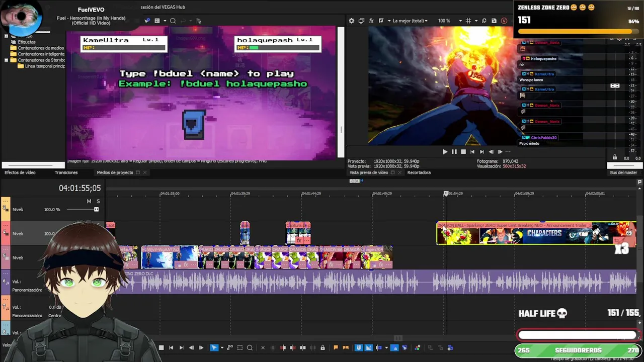
Task: Select the Zoom edit tool magnifier
Action: click(x=250, y=347)
